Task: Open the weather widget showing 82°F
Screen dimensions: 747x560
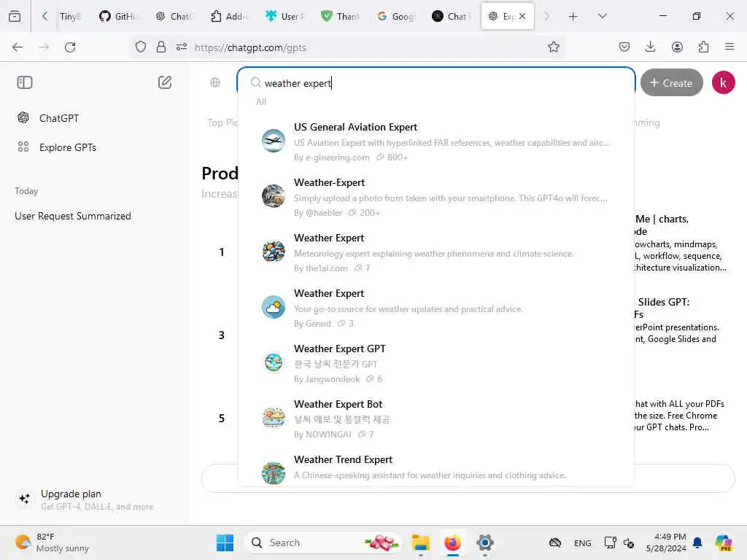Action: pos(52,542)
